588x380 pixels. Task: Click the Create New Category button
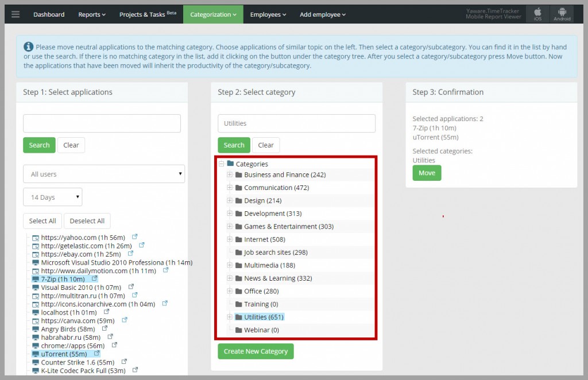(256, 351)
